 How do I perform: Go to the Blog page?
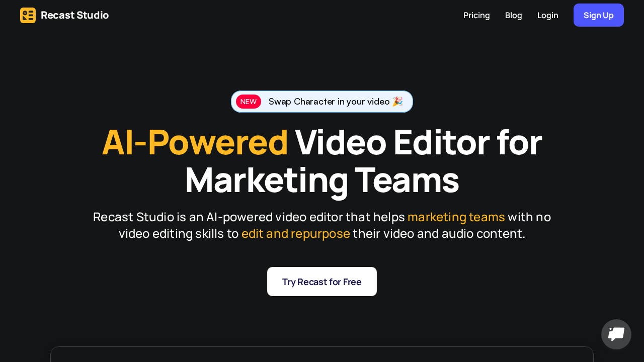point(513,15)
